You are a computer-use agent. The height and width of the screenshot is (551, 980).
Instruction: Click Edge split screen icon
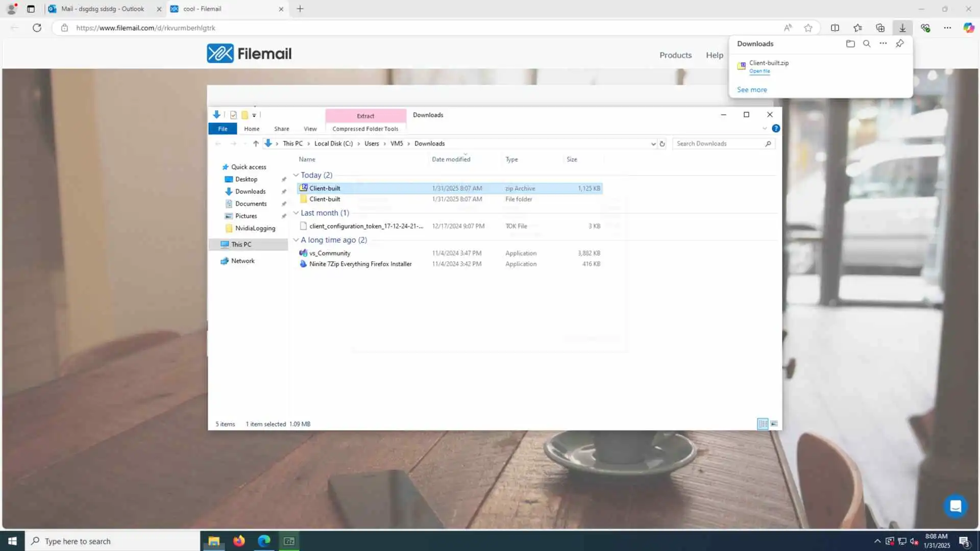(x=835, y=28)
